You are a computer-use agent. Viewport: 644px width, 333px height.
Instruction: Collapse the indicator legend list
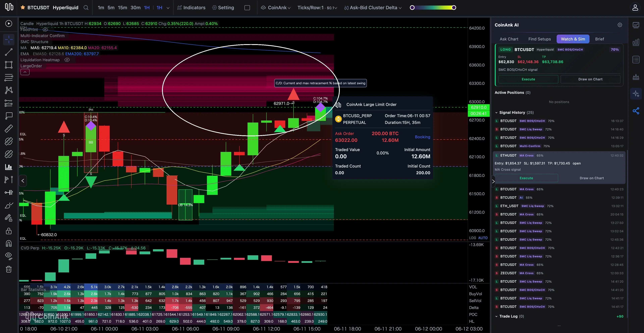pyautogui.click(x=25, y=72)
